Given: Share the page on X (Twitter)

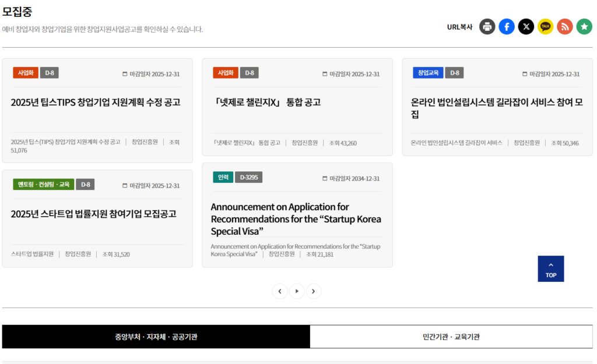Looking at the screenshot, I should (526, 27).
